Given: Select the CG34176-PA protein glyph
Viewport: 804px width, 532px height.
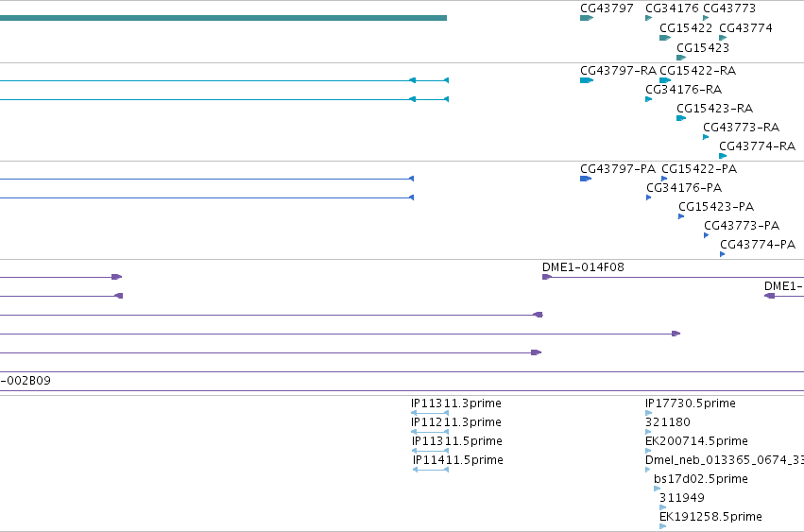Looking at the screenshot, I should point(649,197).
